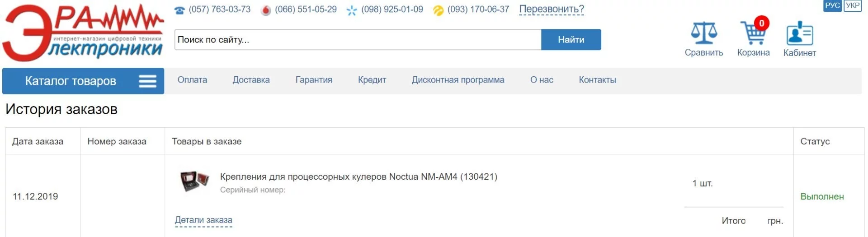This screenshot has width=868, height=237.
Task: Open the Cabinet account icon
Action: click(799, 33)
